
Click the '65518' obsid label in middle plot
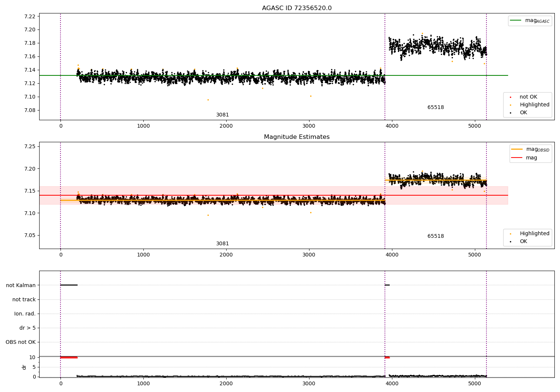(x=436, y=236)
